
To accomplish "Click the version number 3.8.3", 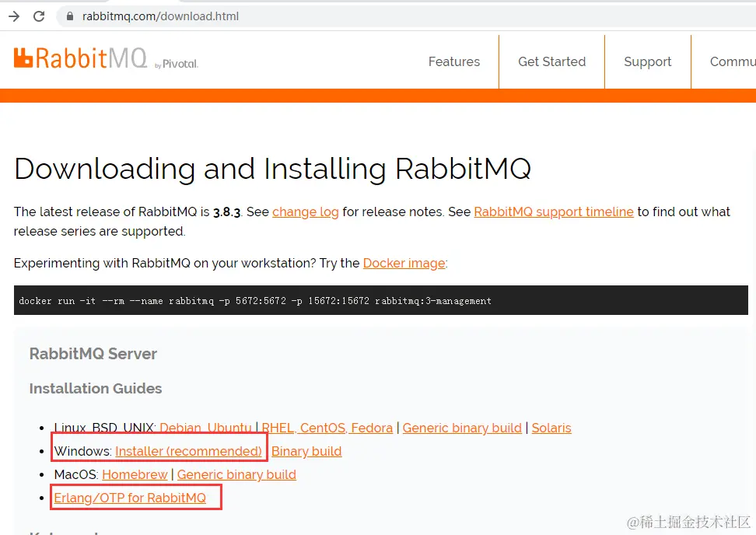I will (x=226, y=212).
